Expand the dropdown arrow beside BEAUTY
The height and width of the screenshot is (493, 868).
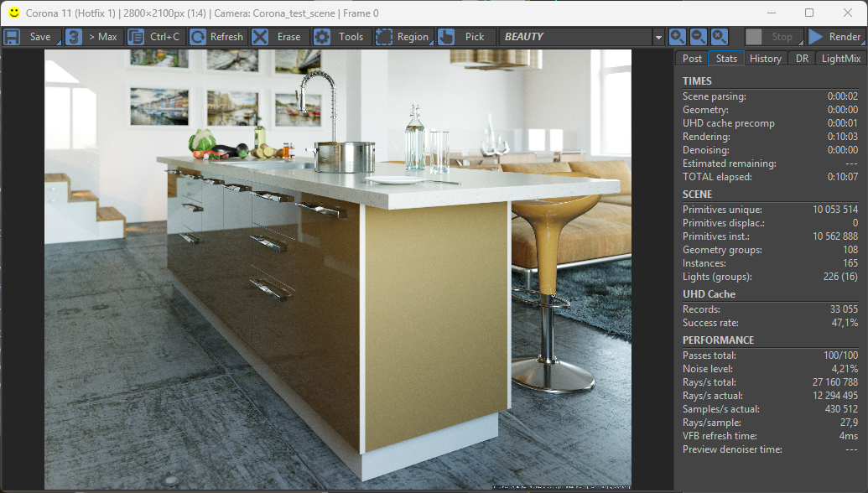[x=658, y=37]
